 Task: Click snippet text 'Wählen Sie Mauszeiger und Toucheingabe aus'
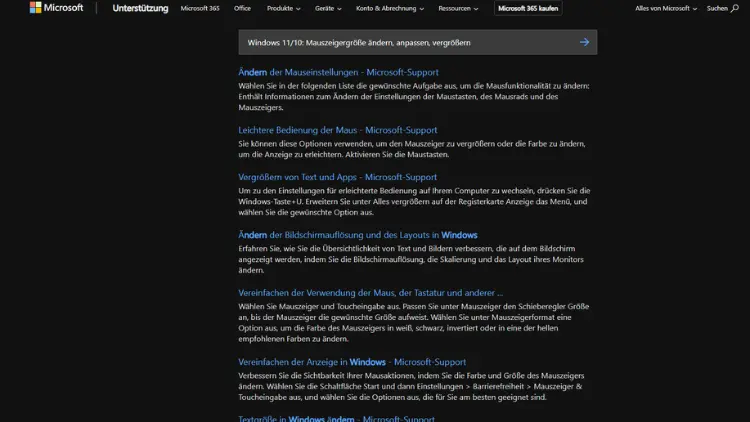[414, 322]
